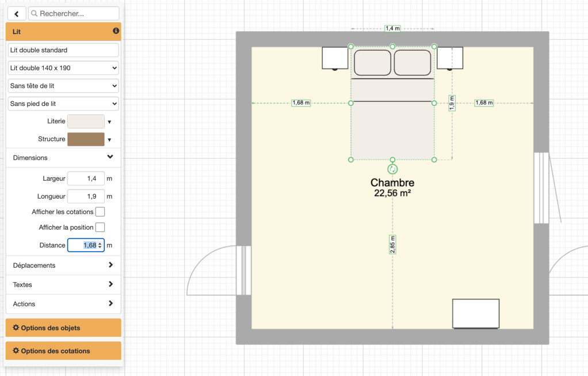Screen dimensions: 588x376
Task: Expand the Déplacements section
Action: coord(63,265)
